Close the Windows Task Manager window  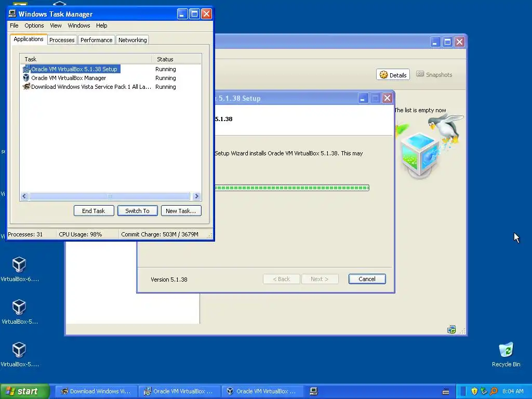(x=206, y=14)
